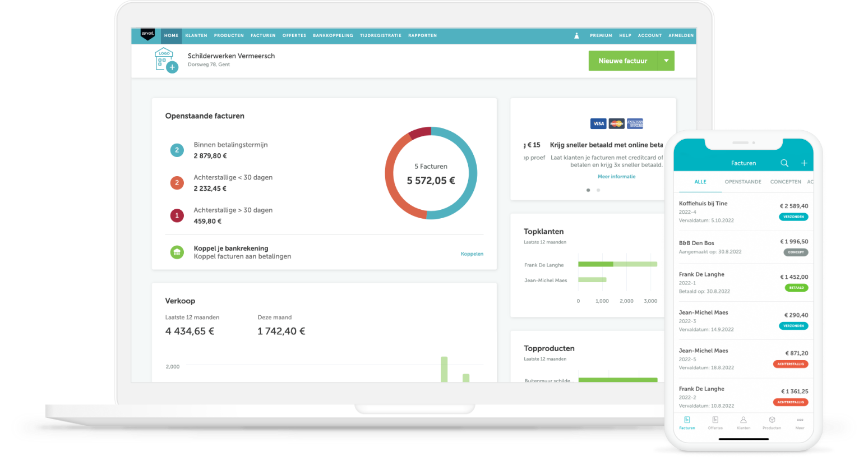Select the second carousel dot under the payment promo
This screenshot has height=460, width=868.
(598, 190)
